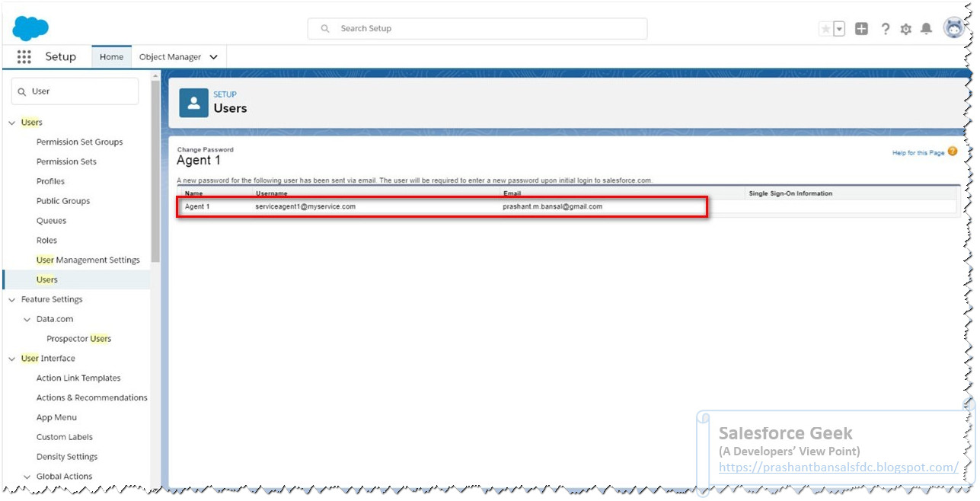
Task: Click the Search Setup field
Action: coord(477,29)
